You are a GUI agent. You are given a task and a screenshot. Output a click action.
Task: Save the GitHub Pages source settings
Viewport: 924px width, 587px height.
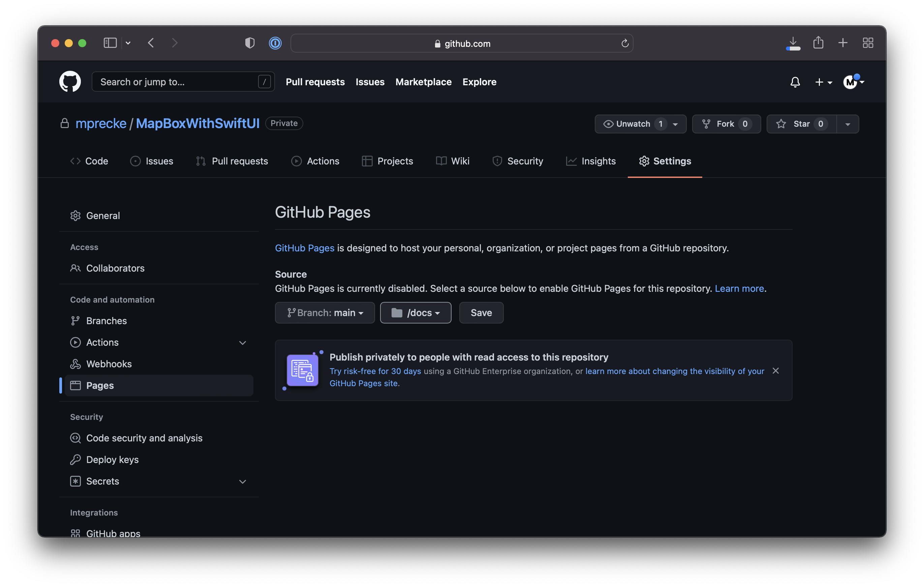[481, 313]
